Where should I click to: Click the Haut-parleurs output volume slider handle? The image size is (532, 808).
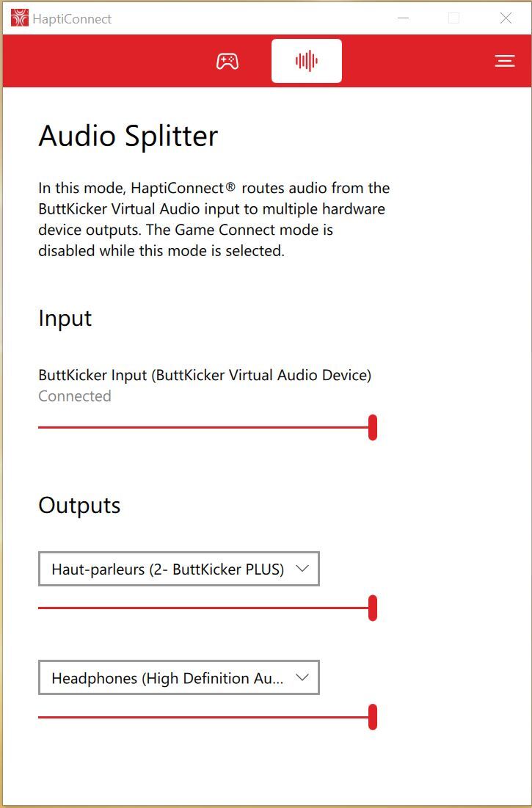click(373, 608)
